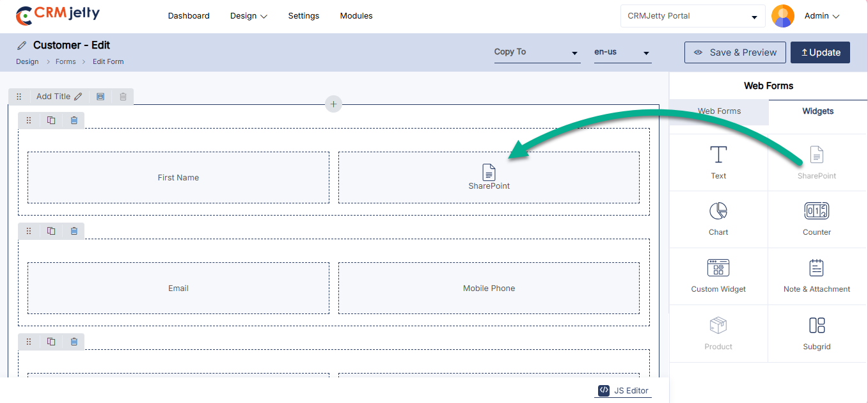Click Save & Preview button
Image resolution: width=868 pixels, height=403 pixels.
[x=735, y=52]
